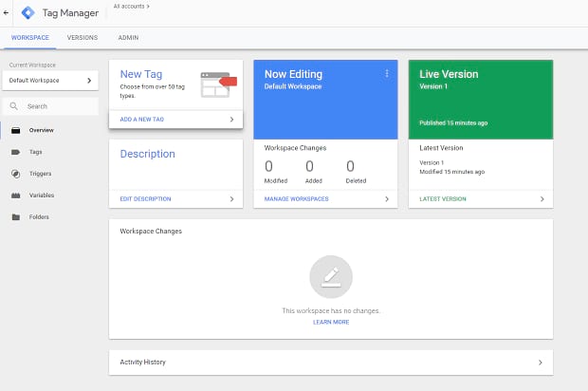588x391 pixels.
Task: Open Variables from the sidebar
Action: click(41, 195)
